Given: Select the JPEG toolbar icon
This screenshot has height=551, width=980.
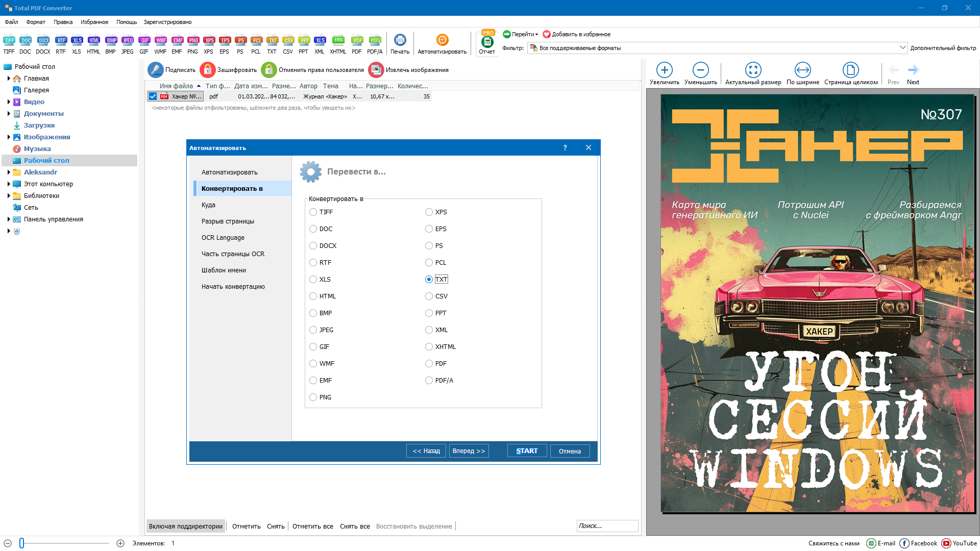Looking at the screenshot, I should tap(127, 44).
